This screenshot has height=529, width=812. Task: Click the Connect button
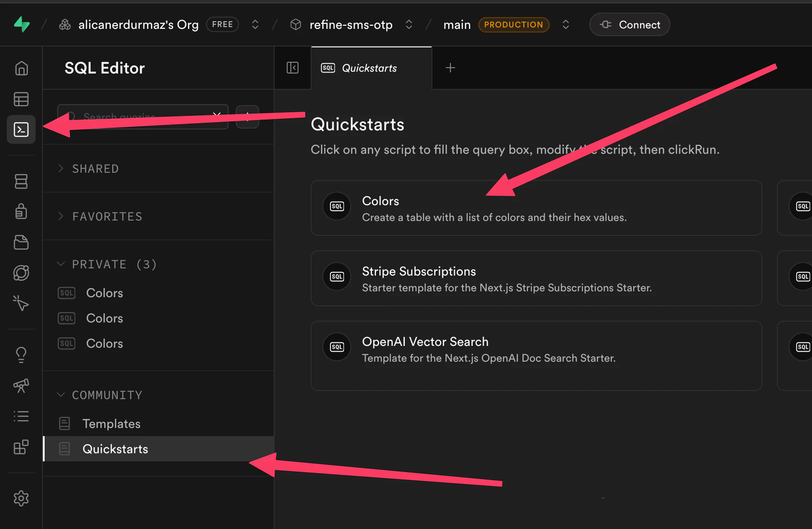629,24
